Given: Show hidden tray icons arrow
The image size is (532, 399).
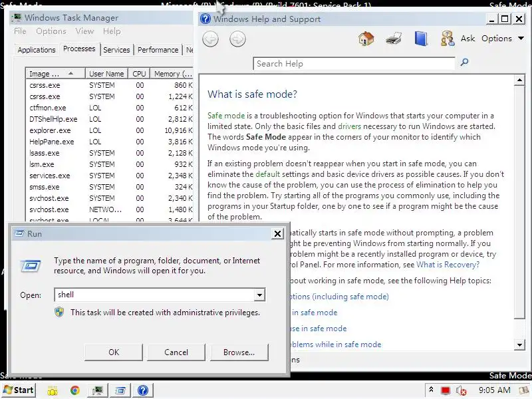Looking at the screenshot, I should click(x=431, y=390).
